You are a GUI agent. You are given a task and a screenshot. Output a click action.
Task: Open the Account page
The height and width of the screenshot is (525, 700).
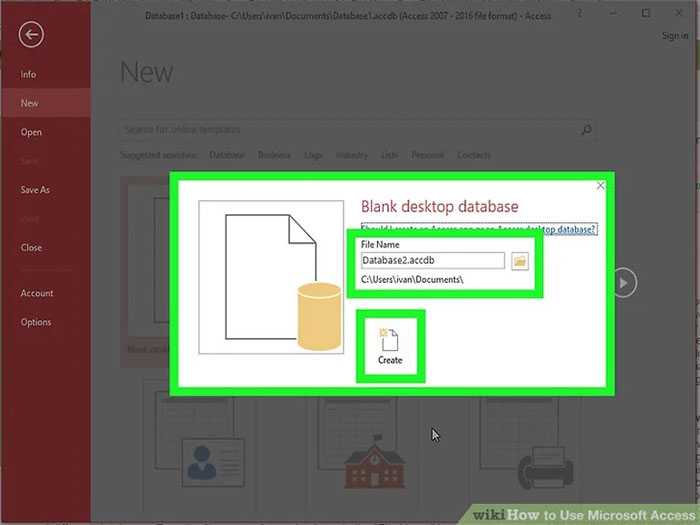click(x=37, y=293)
